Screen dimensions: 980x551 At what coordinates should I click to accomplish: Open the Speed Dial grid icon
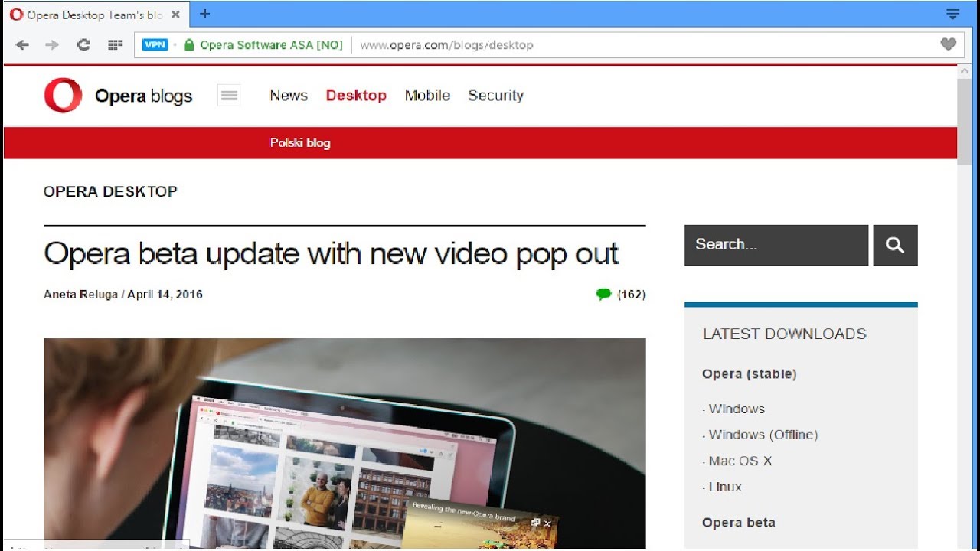(x=115, y=45)
